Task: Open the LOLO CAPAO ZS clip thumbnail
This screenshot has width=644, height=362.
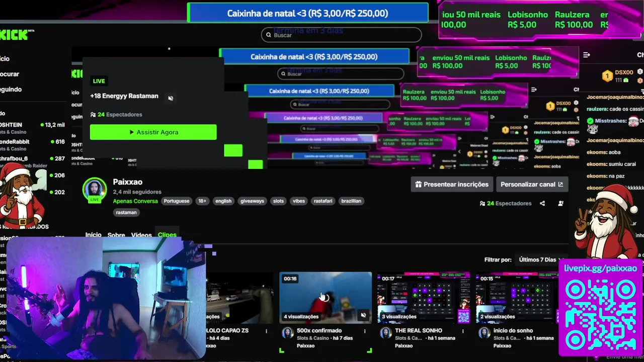Action: (x=239, y=298)
